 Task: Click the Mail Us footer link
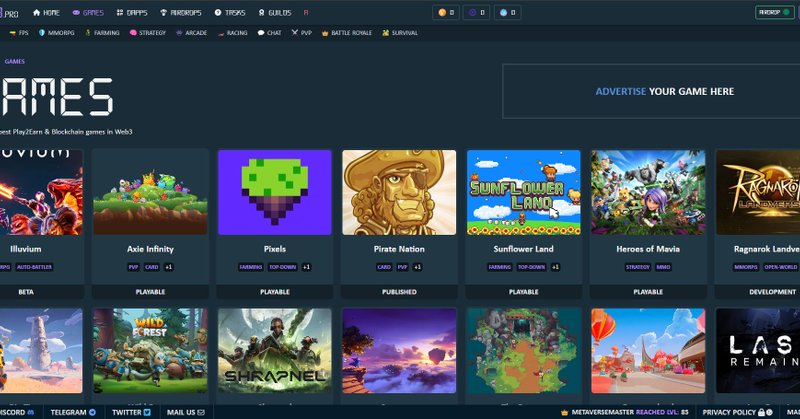pyautogui.click(x=186, y=412)
